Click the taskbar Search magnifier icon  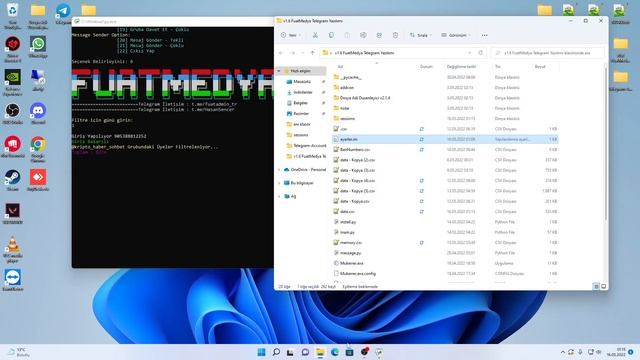pyautogui.click(x=276, y=352)
